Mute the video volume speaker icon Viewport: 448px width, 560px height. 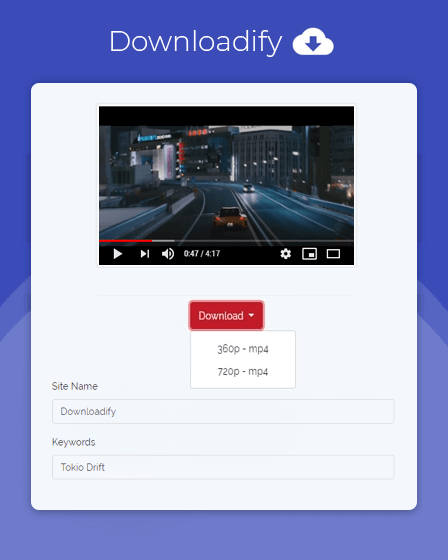[168, 254]
